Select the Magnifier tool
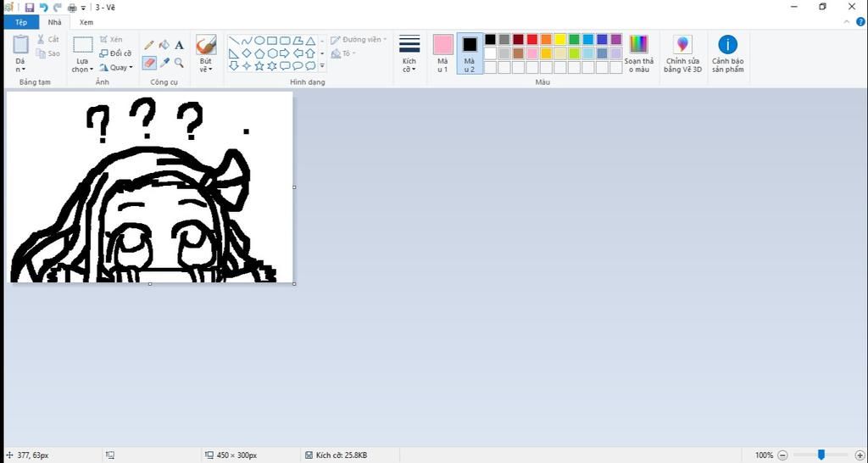The width and height of the screenshot is (868, 463). tap(179, 63)
